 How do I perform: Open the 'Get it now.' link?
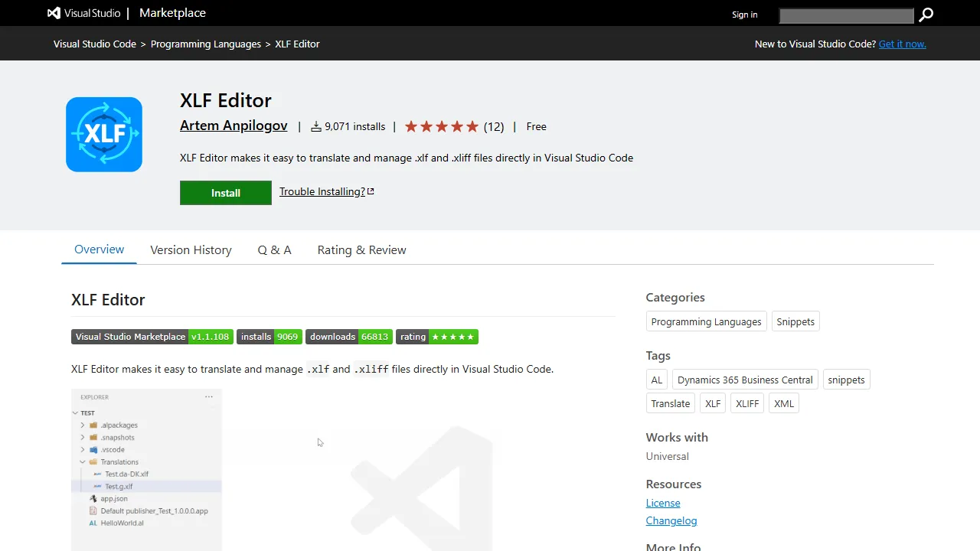[902, 44]
